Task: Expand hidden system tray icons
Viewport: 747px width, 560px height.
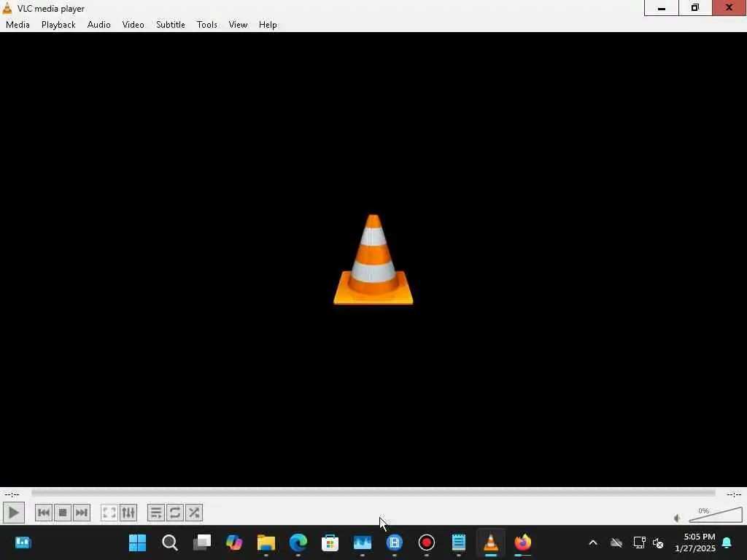Action: tap(593, 542)
